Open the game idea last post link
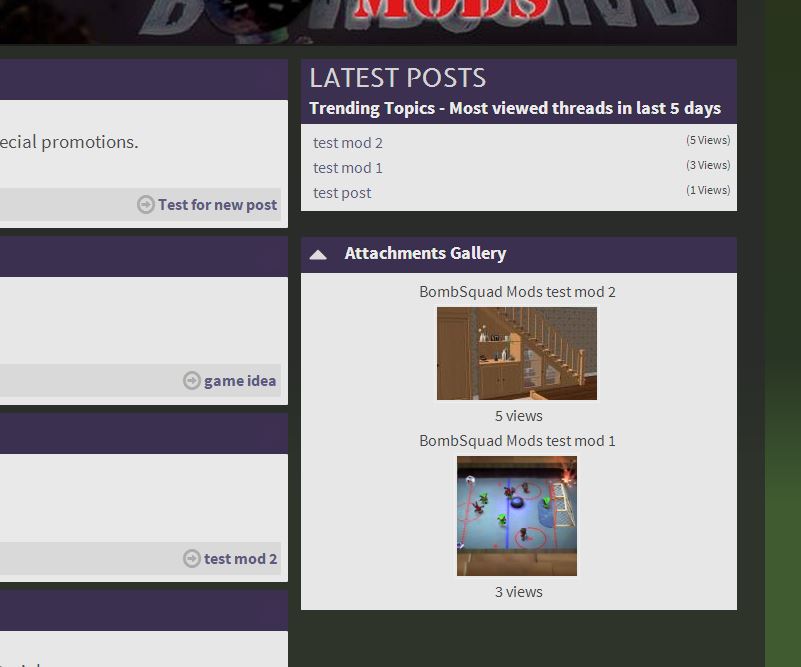Screen dimensions: 801x667 point(240,381)
